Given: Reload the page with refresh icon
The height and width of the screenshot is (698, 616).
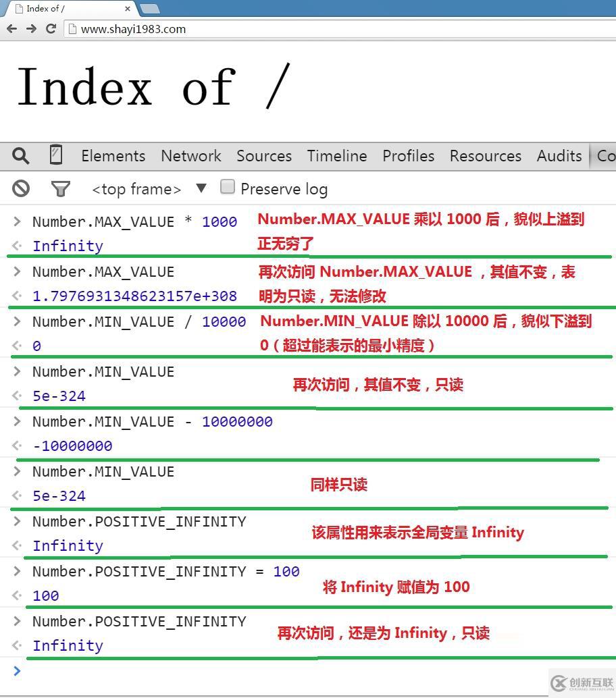Looking at the screenshot, I should pos(51,29).
